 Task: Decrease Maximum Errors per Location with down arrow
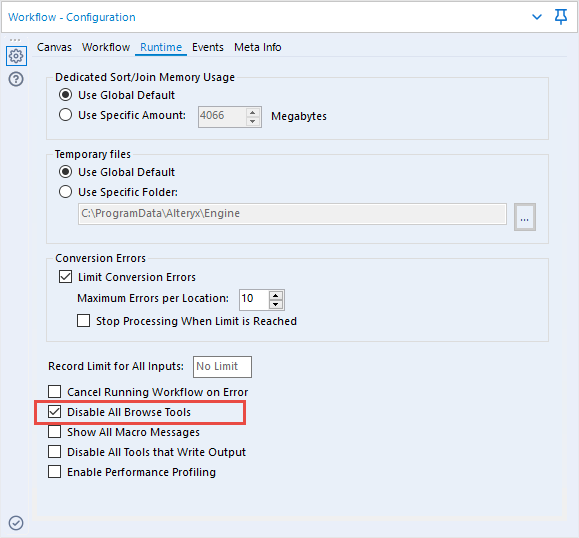276,304
